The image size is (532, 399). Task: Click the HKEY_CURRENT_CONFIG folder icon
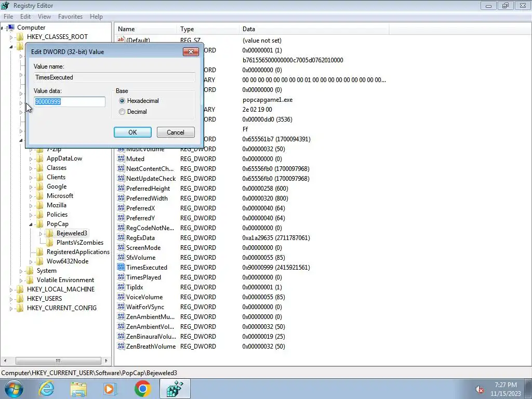(20, 308)
